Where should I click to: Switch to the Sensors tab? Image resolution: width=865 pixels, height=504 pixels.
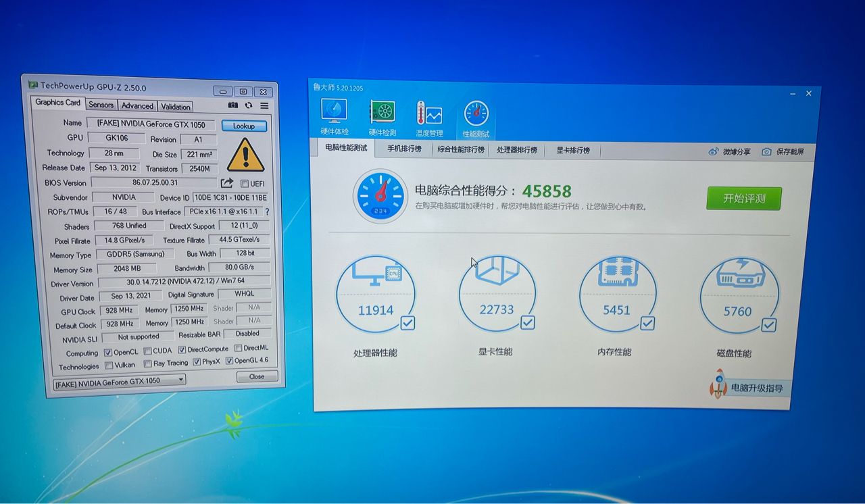pyautogui.click(x=101, y=105)
